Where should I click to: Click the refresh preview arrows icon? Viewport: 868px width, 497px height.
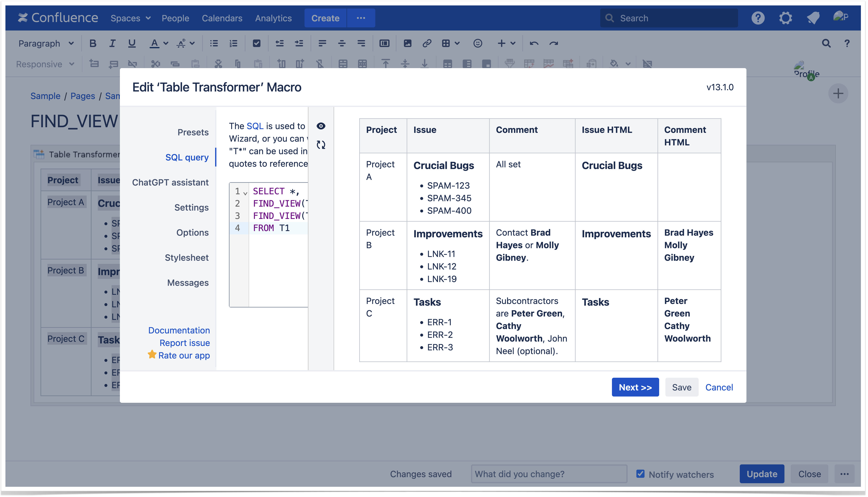321,145
